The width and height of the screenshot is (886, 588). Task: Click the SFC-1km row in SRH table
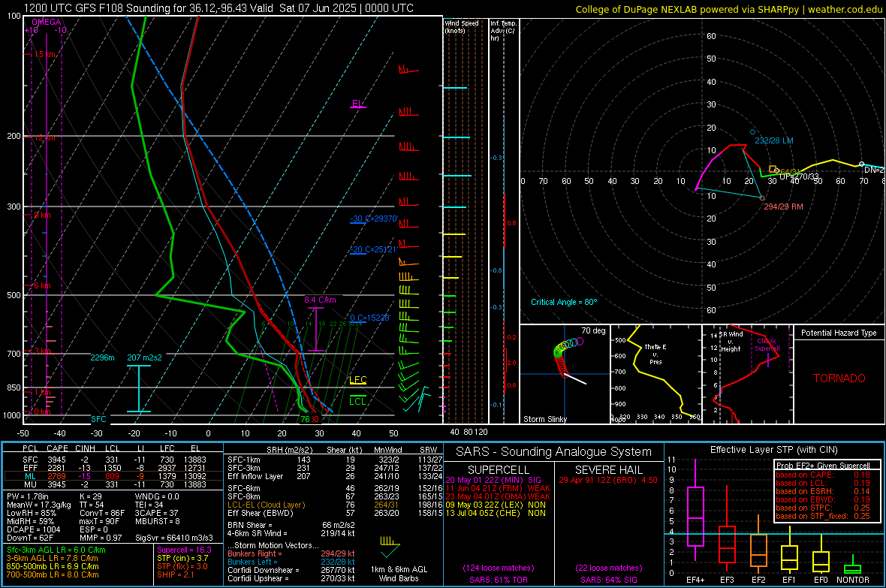pos(335,460)
